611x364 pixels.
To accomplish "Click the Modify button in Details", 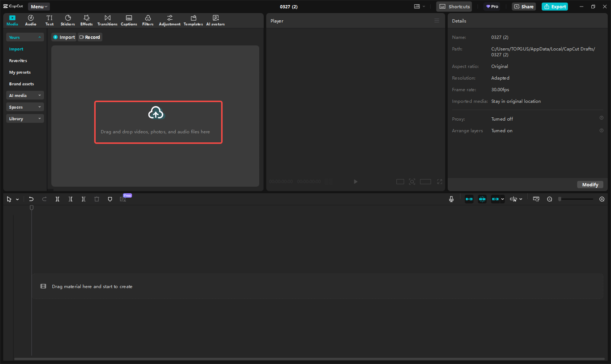I will (590, 185).
